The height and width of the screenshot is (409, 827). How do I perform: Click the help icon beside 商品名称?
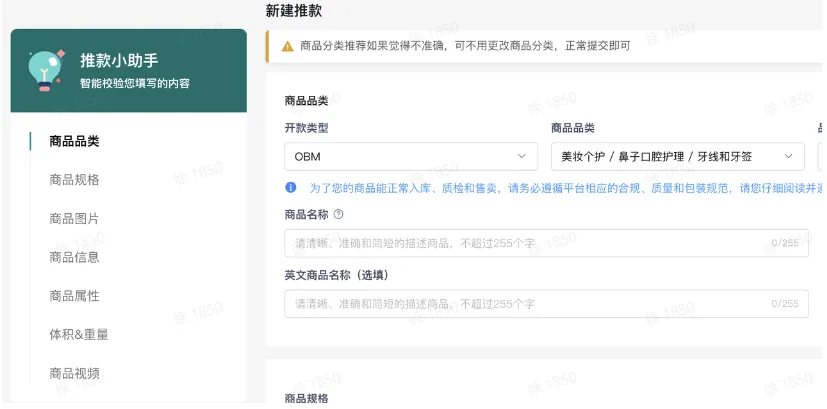click(339, 214)
